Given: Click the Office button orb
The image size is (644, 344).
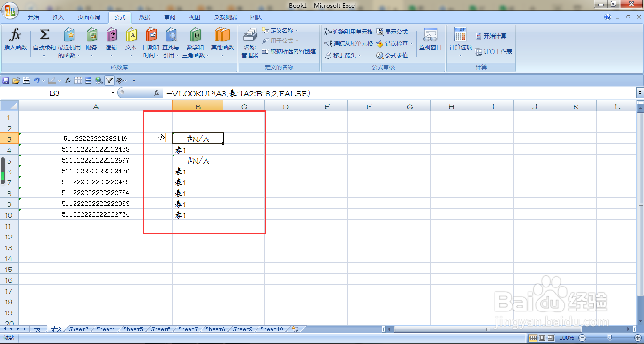Looking at the screenshot, I should coord(10,9).
